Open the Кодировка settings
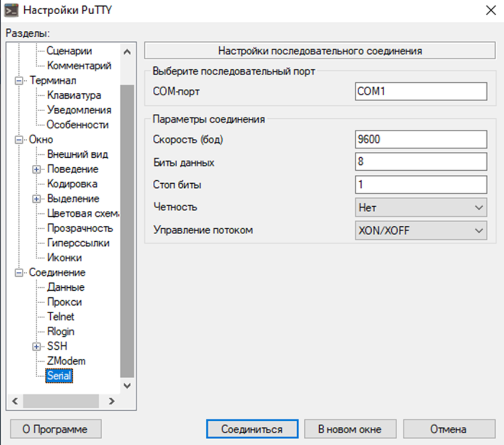 [72, 184]
